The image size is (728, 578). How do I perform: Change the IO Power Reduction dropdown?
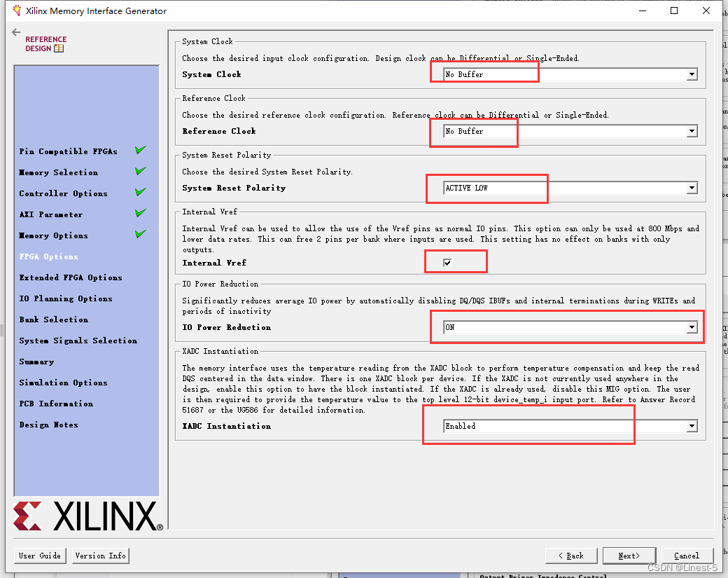pyautogui.click(x=570, y=327)
